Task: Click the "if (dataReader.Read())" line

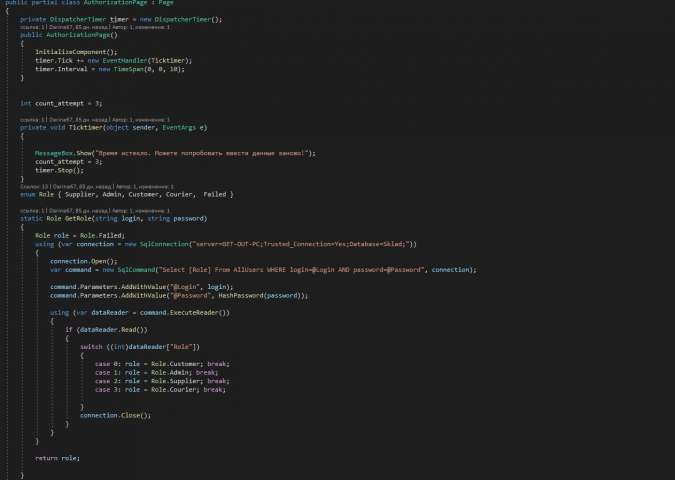Action: tap(106, 330)
